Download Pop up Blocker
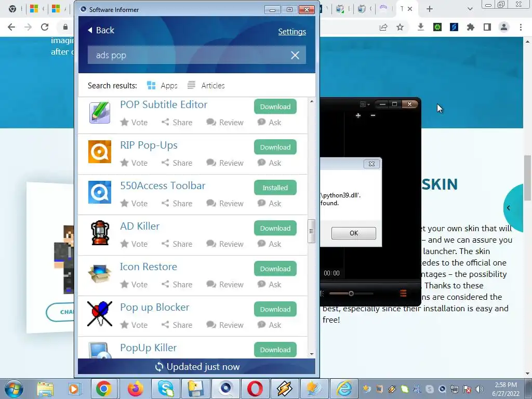The image size is (532, 399). (275, 309)
